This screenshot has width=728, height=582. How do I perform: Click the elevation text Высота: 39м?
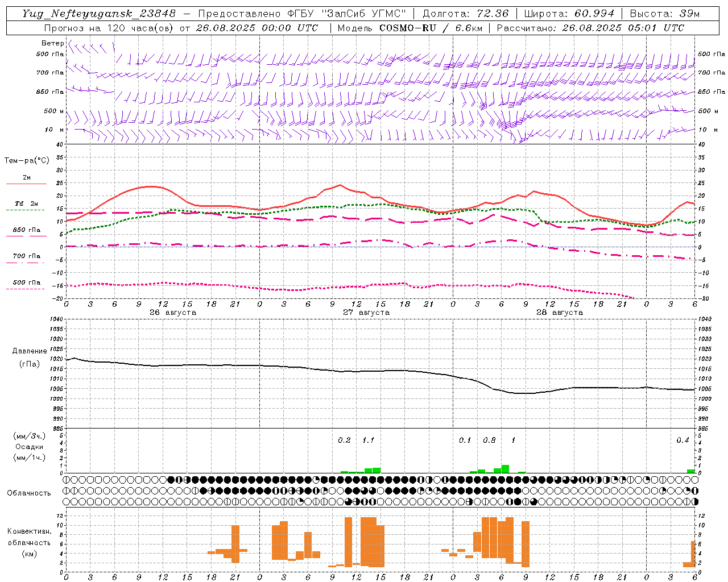(x=664, y=14)
